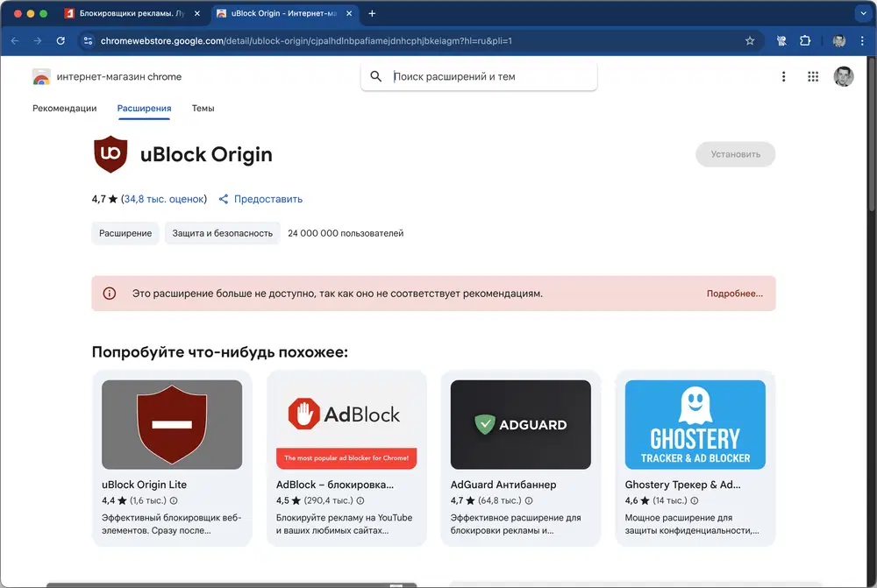Open the AdGuard thumbnail image
The width and height of the screenshot is (877, 588).
[x=521, y=424]
